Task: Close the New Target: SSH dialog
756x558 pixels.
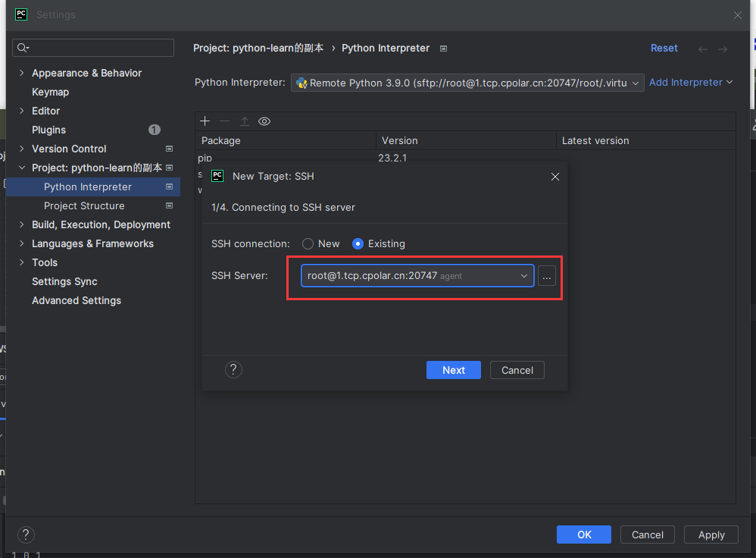Action: click(555, 176)
